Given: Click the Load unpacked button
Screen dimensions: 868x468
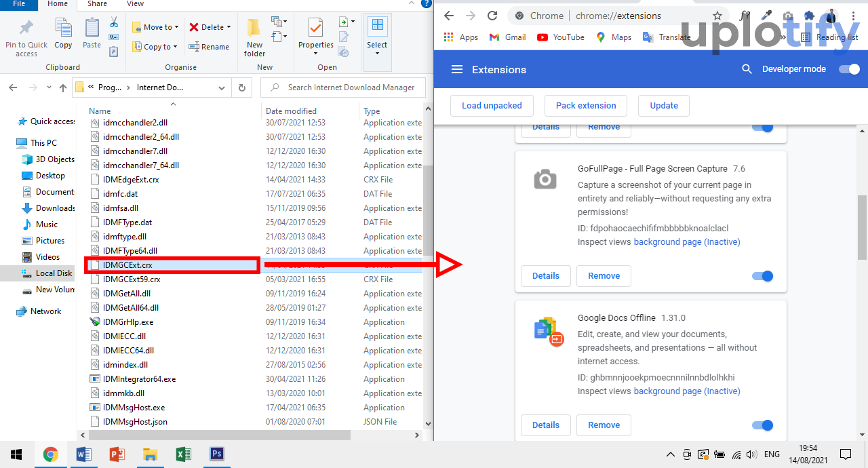Looking at the screenshot, I should pyautogui.click(x=492, y=106).
